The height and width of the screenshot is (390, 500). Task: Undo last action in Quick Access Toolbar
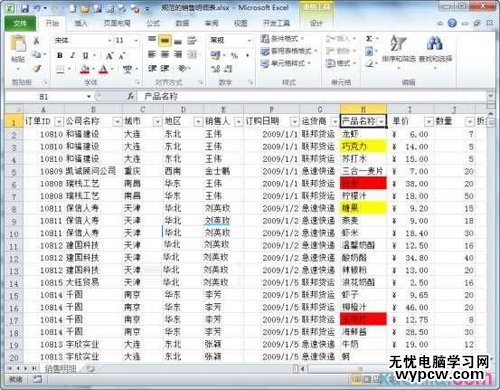tap(37, 9)
